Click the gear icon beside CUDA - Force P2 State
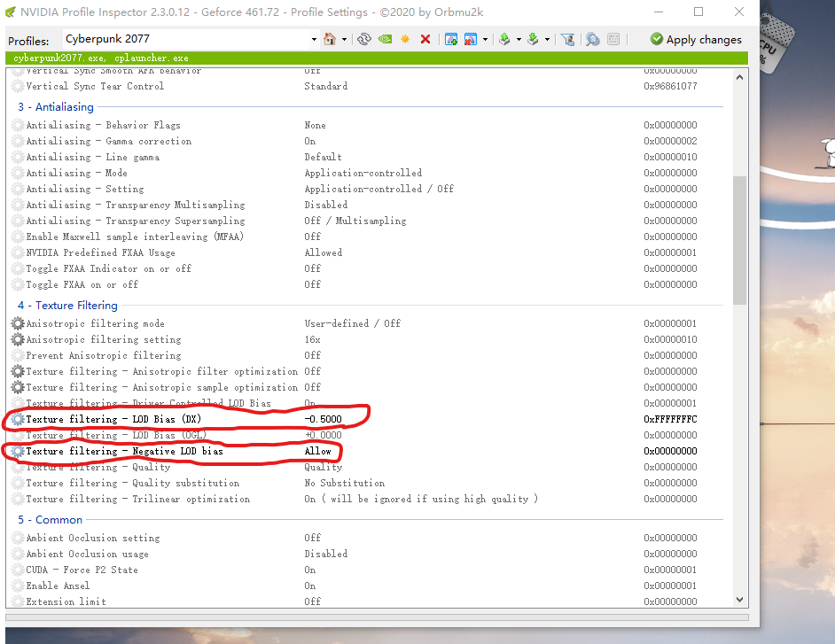Image resolution: width=835 pixels, height=644 pixels. tap(18, 570)
